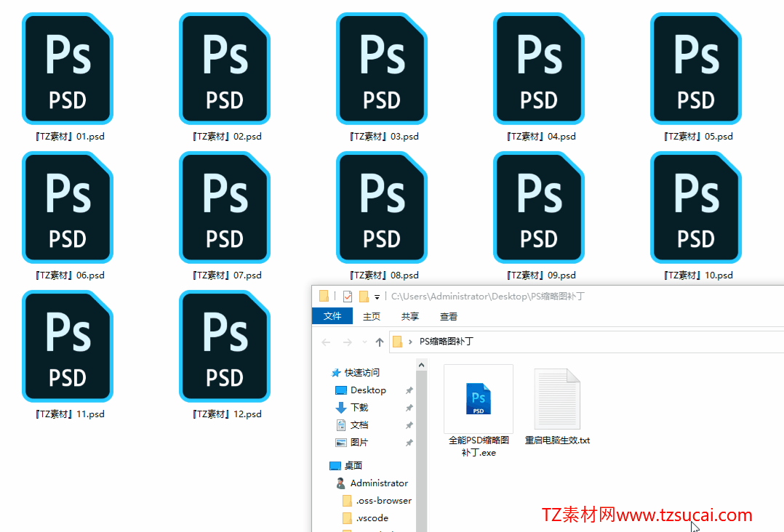
Task: Select the 『TZ素材』08.psd file icon
Action: tap(382, 207)
